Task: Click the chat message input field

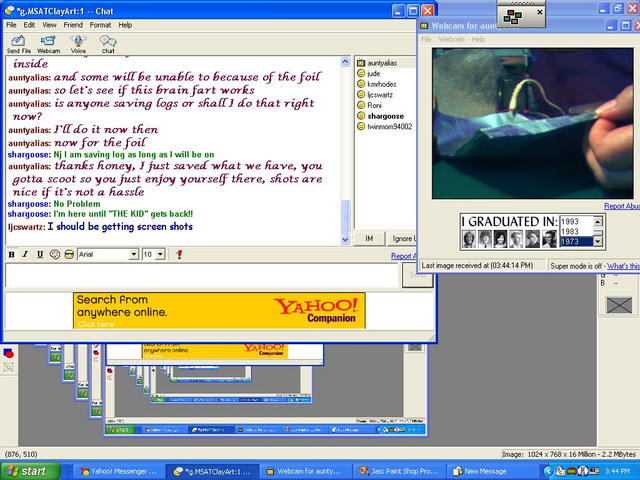Action: click(x=202, y=275)
